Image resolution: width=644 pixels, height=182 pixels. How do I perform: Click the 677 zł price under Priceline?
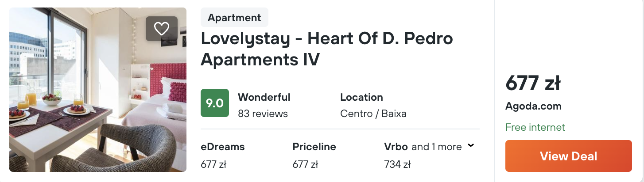click(x=306, y=165)
